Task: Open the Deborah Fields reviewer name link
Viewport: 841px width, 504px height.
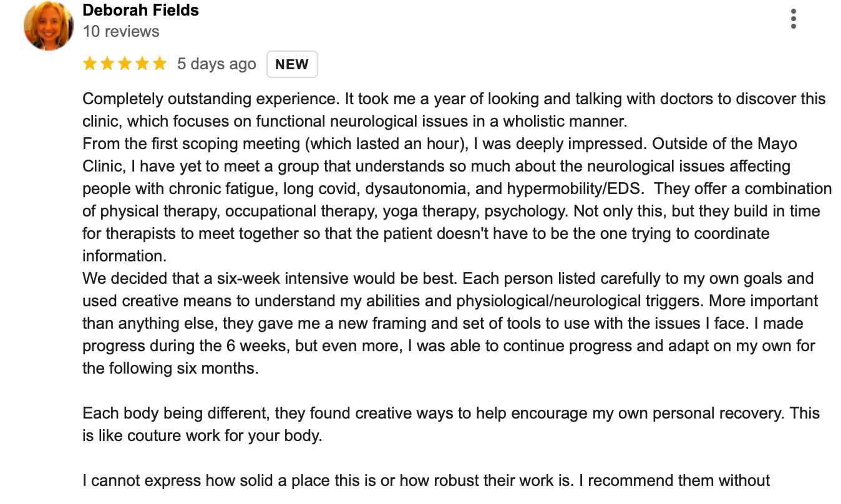Action: [140, 11]
